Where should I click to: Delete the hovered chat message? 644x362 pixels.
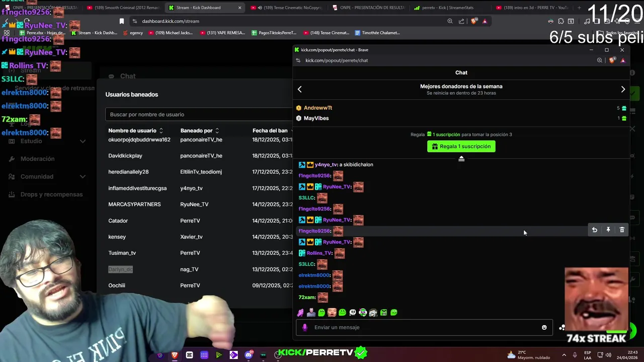[x=622, y=230]
